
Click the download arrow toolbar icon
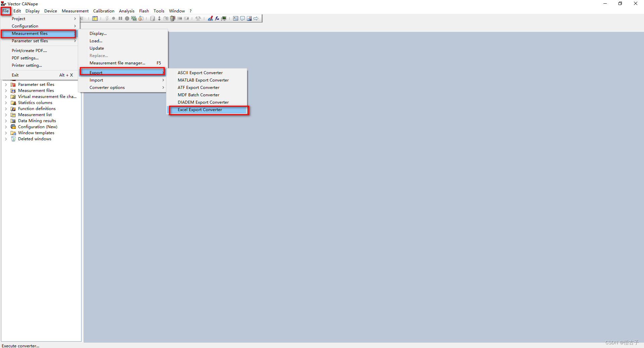[159, 18]
